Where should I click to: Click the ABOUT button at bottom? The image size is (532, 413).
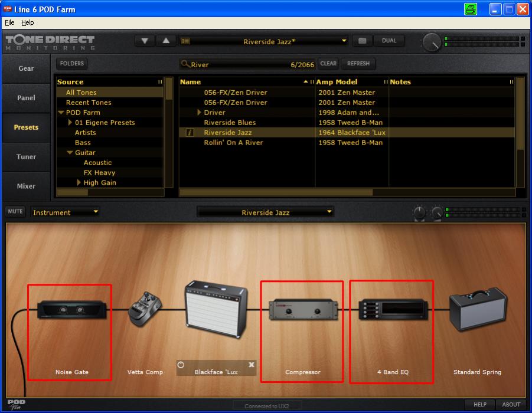click(511, 404)
